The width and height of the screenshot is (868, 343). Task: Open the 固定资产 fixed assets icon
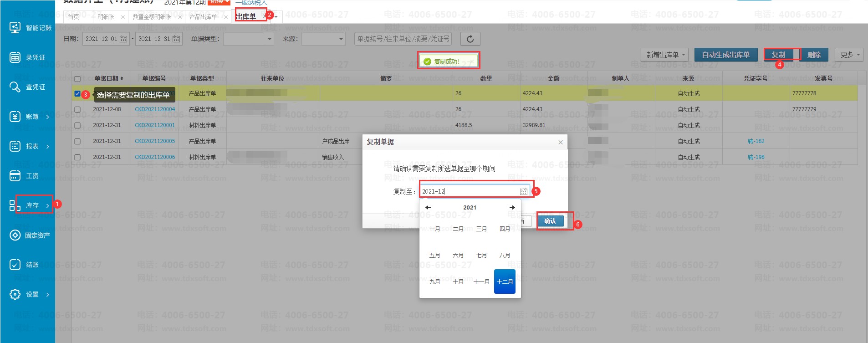point(15,235)
